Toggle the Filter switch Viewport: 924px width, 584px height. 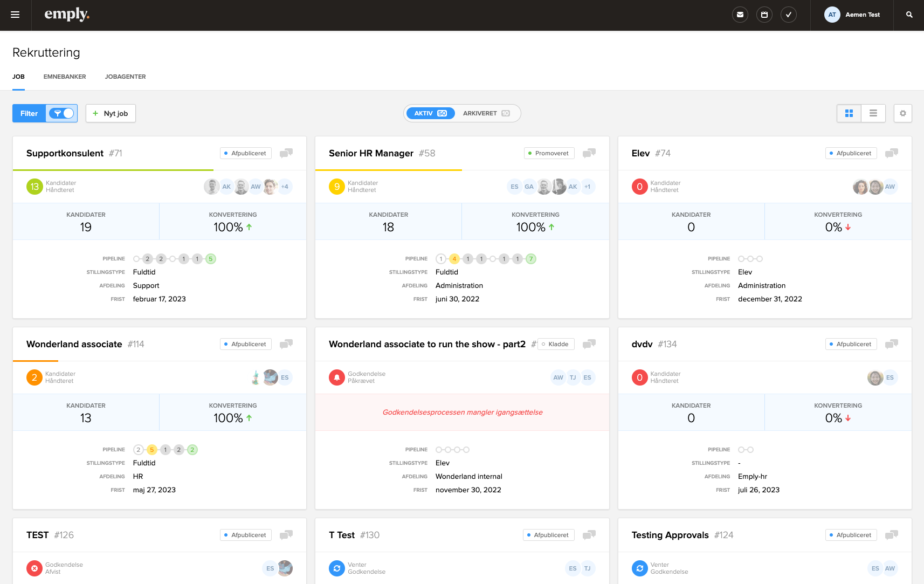tap(61, 113)
